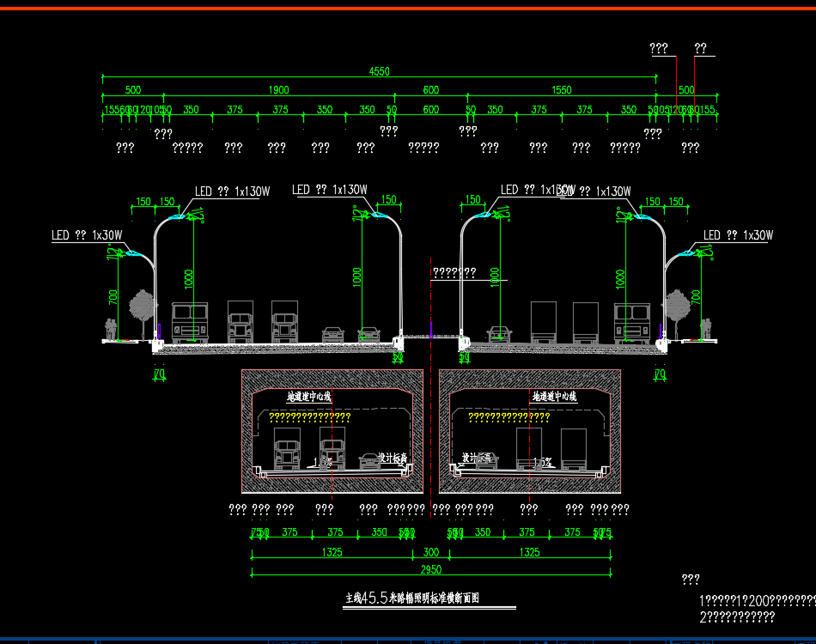
Task: Select the 4550 overall width dimension
Action: [x=379, y=71]
